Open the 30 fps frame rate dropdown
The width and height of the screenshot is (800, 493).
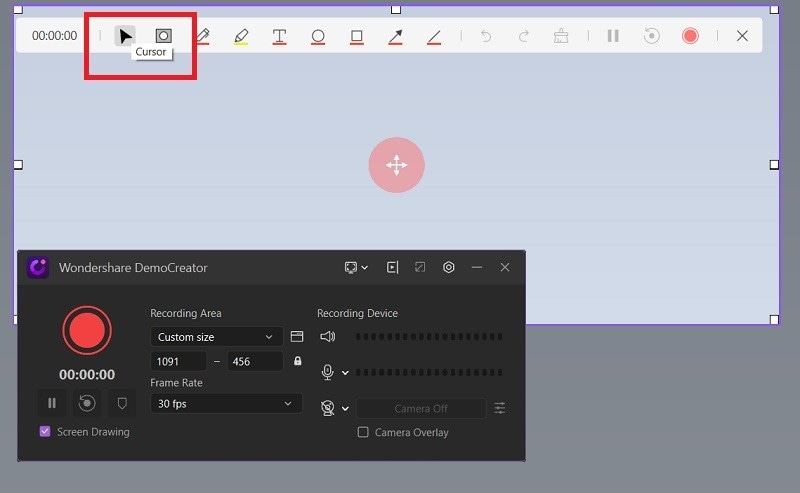tap(226, 404)
